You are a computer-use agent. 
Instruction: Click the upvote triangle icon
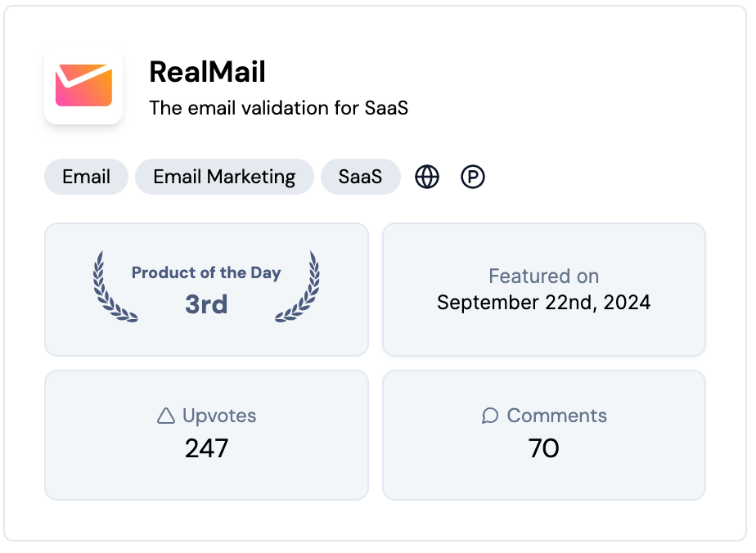click(166, 416)
